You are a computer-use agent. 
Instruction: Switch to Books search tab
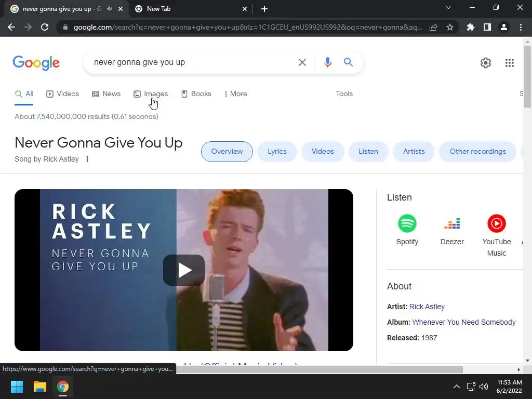click(196, 94)
